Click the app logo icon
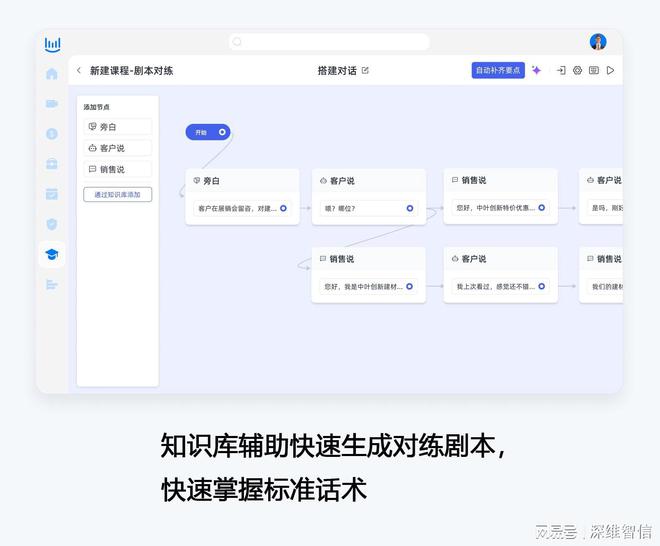The height and width of the screenshot is (546, 660). click(x=53, y=44)
